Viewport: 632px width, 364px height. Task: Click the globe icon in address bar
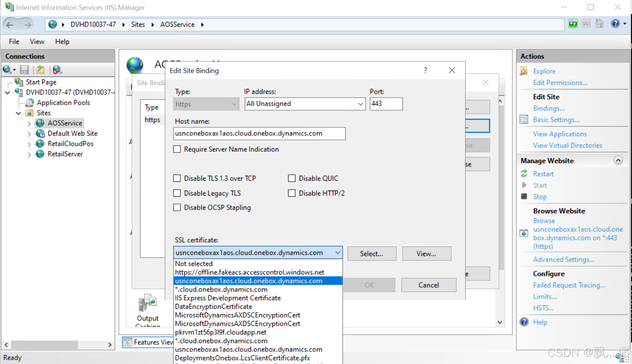pyautogui.click(x=53, y=24)
